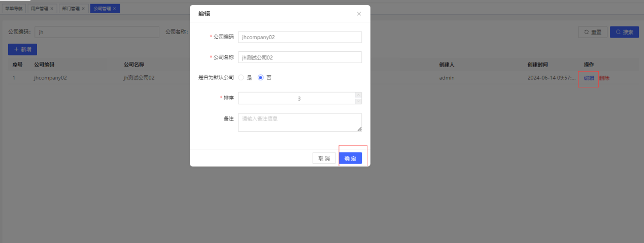
Task: Click the 搜索 search button
Action: coord(624,32)
